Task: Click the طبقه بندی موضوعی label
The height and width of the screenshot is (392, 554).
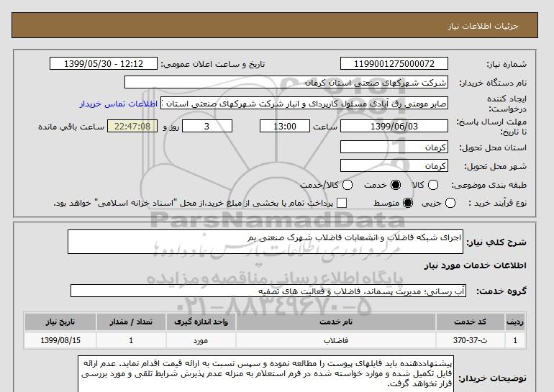Action: pyautogui.click(x=489, y=185)
